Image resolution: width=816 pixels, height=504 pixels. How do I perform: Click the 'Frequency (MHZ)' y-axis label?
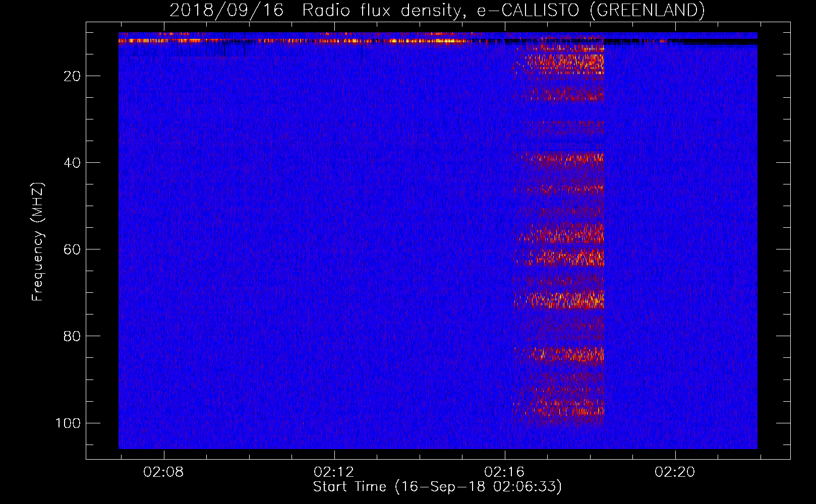pyautogui.click(x=38, y=242)
